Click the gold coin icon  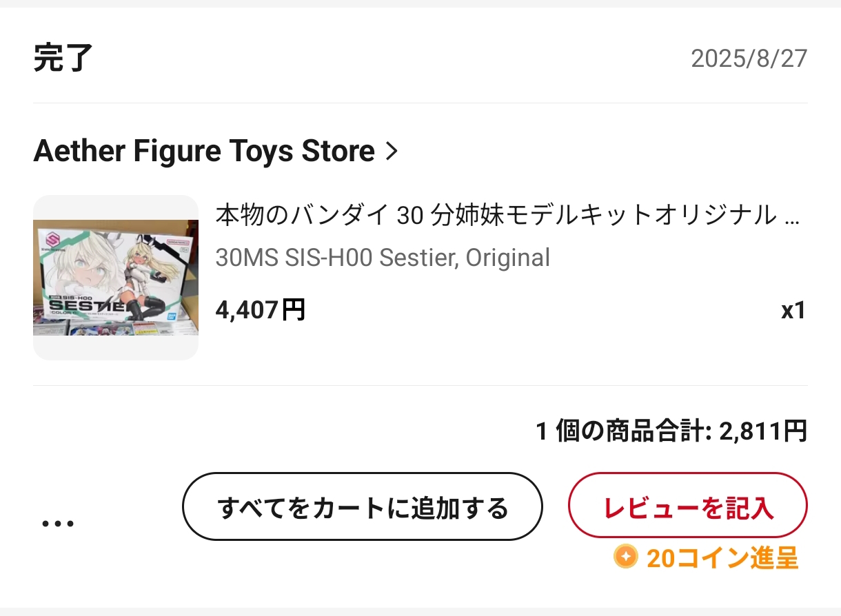click(x=626, y=557)
